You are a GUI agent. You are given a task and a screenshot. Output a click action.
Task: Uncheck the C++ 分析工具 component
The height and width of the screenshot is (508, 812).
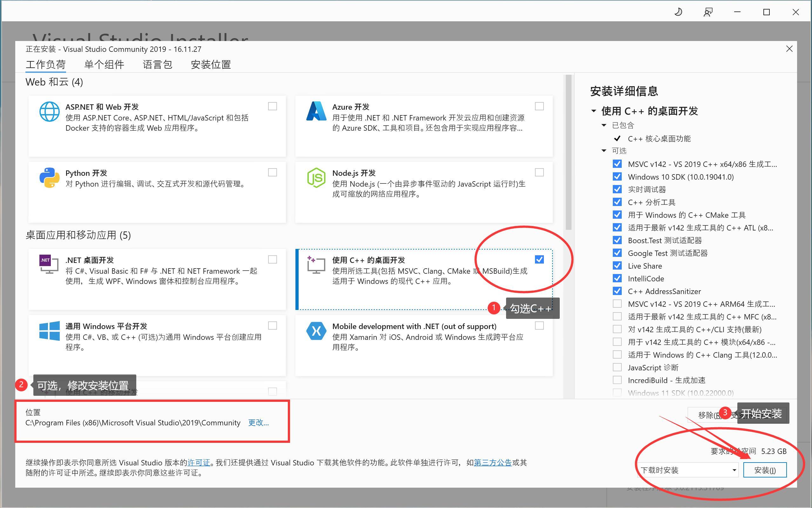617,202
